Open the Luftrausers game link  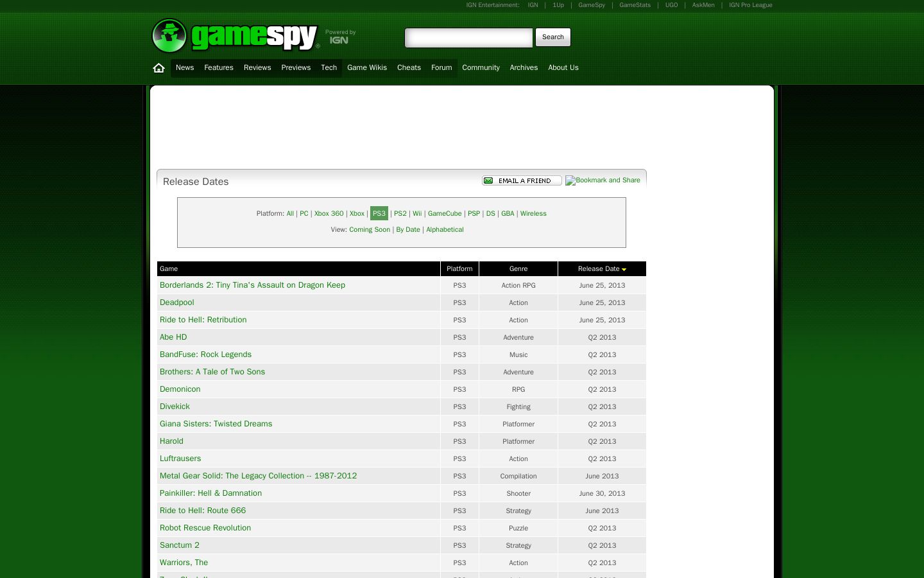pos(180,459)
